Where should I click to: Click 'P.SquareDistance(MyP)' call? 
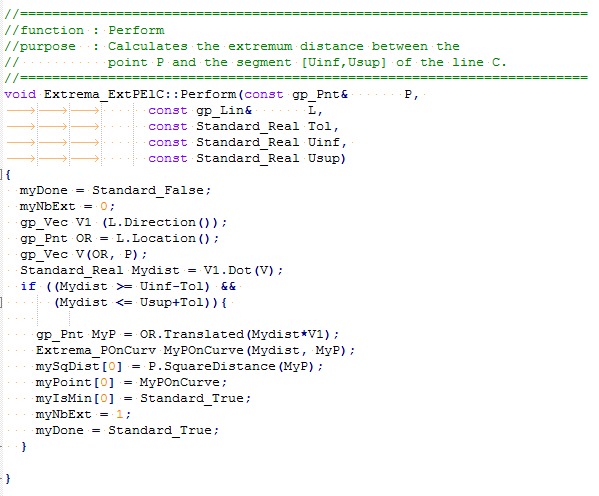(x=231, y=366)
